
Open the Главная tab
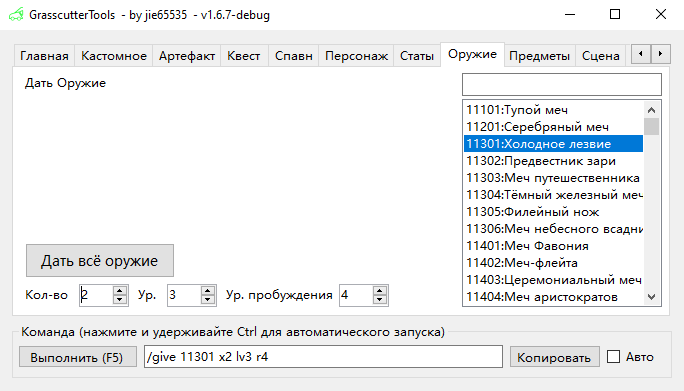44,56
